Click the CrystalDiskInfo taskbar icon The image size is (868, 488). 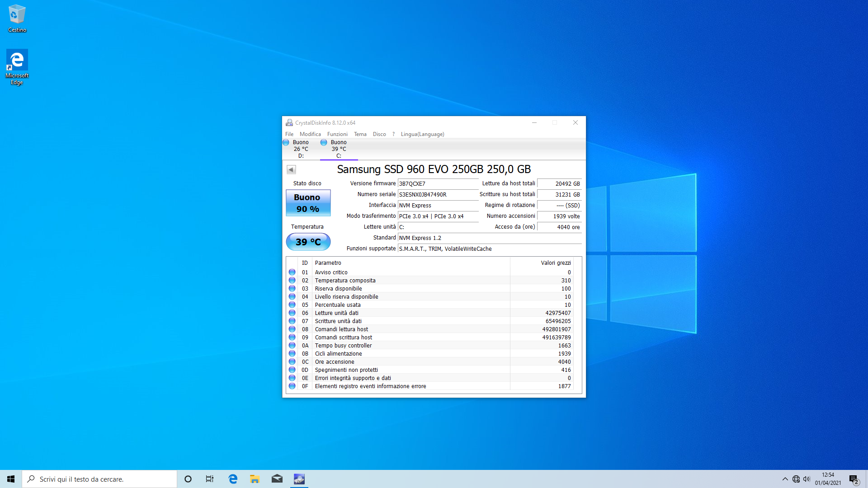coord(299,479)
